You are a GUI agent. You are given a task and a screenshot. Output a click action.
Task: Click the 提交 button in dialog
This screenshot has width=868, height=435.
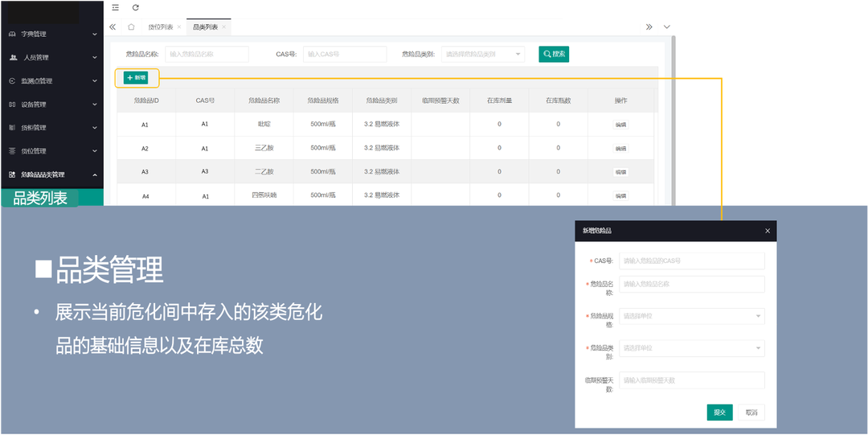click(x=719, y=412)
